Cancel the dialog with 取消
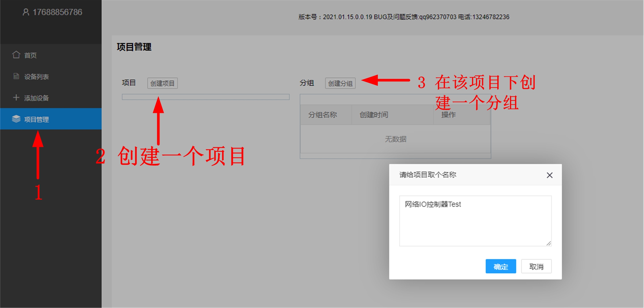644x308 pixels. coord(536,266)
